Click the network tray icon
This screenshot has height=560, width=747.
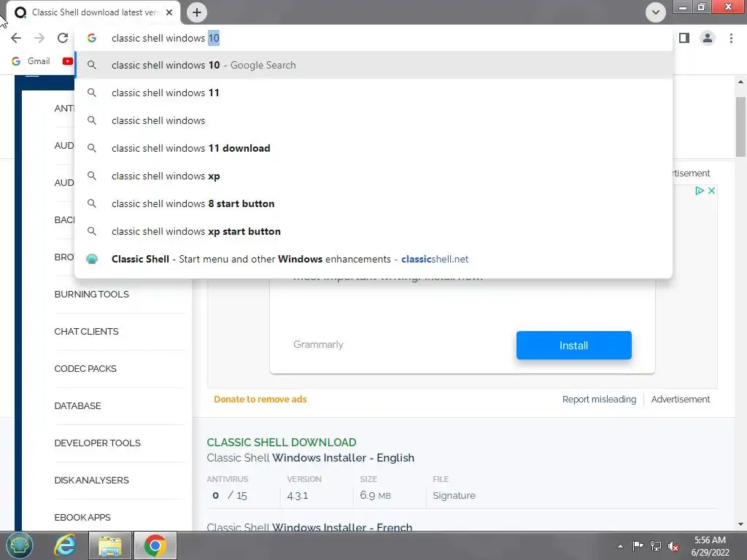tap(656, 546)
